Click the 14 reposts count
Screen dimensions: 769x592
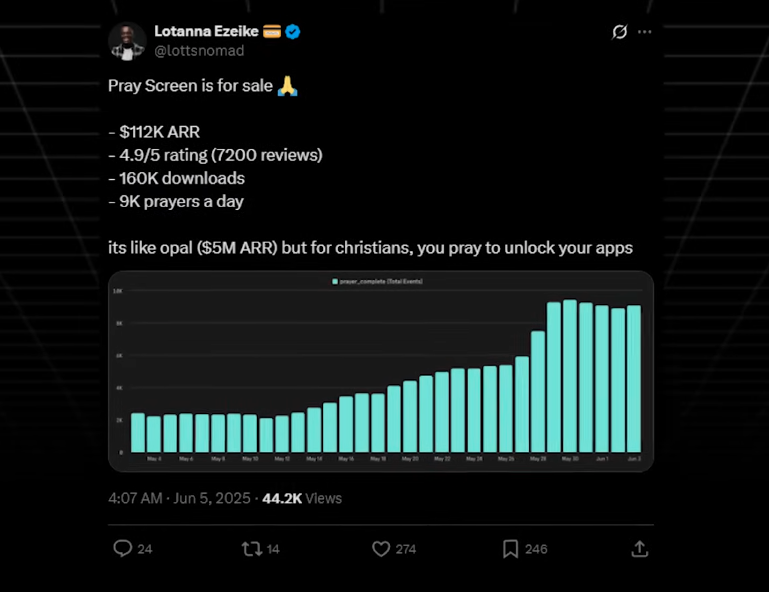click(x=273, y=549)
